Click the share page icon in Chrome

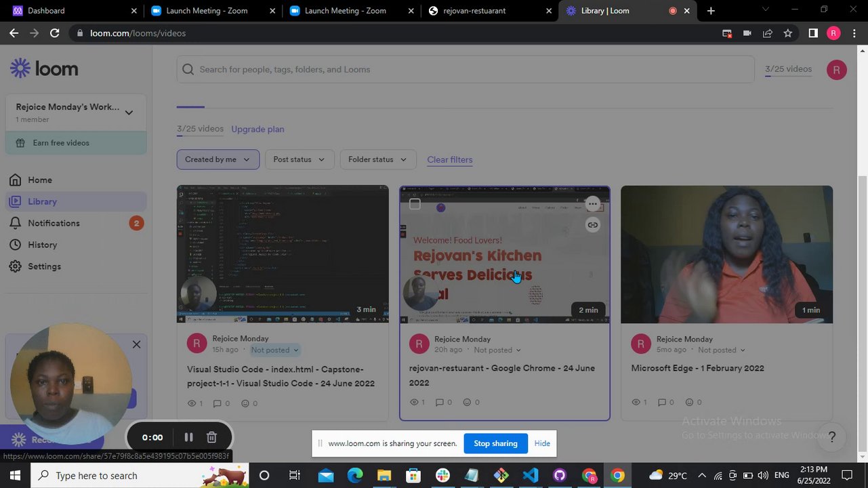pos(767,33)
